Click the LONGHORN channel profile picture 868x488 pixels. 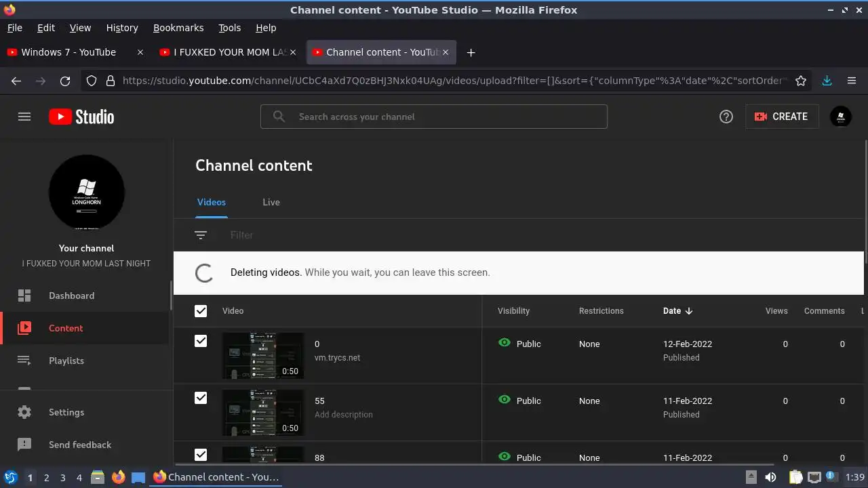(87, 192)
